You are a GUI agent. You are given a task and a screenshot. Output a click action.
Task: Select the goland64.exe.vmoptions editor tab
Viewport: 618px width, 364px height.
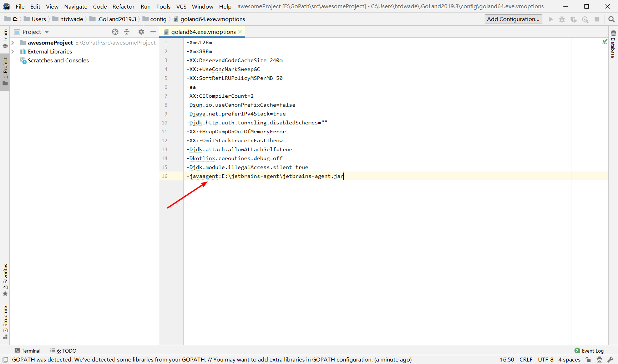tap(203, 32)
